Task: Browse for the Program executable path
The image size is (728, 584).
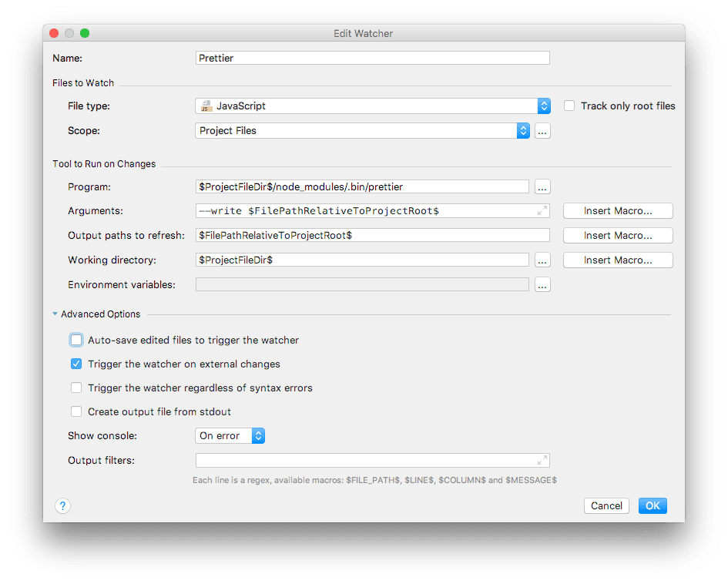Action: click(x=542, y=186)
